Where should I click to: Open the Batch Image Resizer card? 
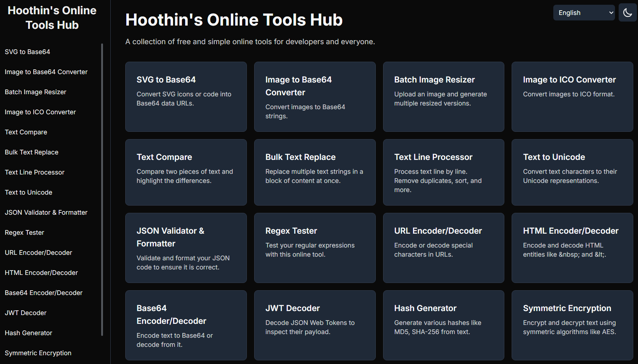(x=443, y=97)
